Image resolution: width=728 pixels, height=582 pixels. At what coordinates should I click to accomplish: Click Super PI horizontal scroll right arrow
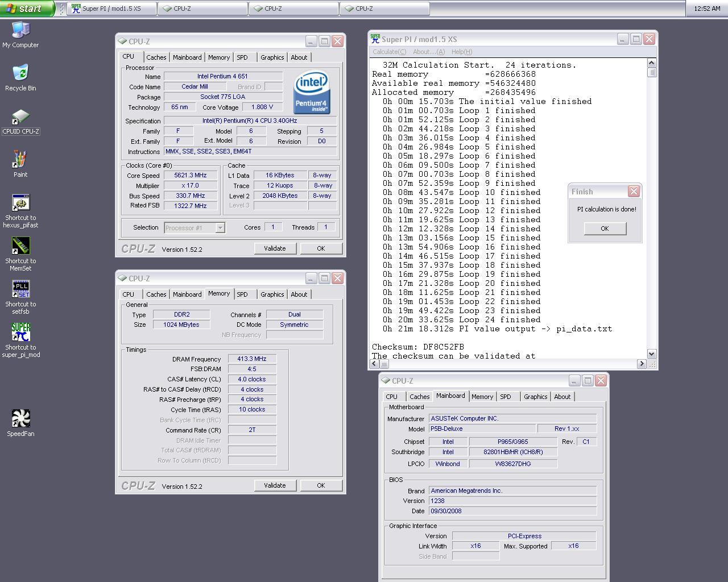click(x=642, y=364)
